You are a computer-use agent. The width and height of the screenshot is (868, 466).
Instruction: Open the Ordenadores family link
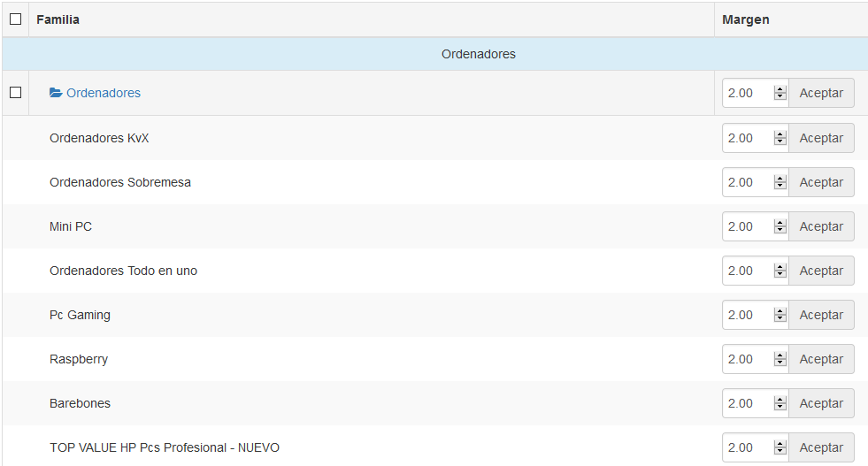coord(104,93)
